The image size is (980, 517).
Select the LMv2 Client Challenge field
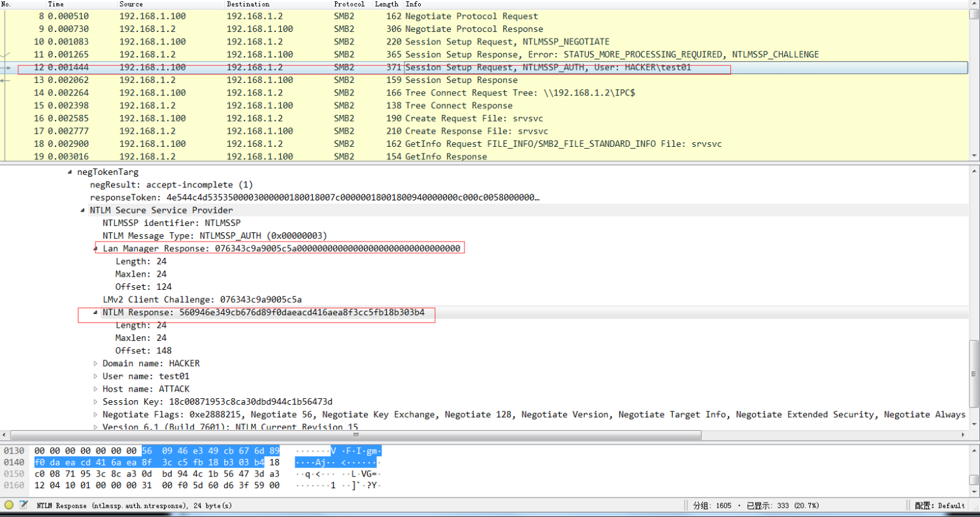[202, 300]
